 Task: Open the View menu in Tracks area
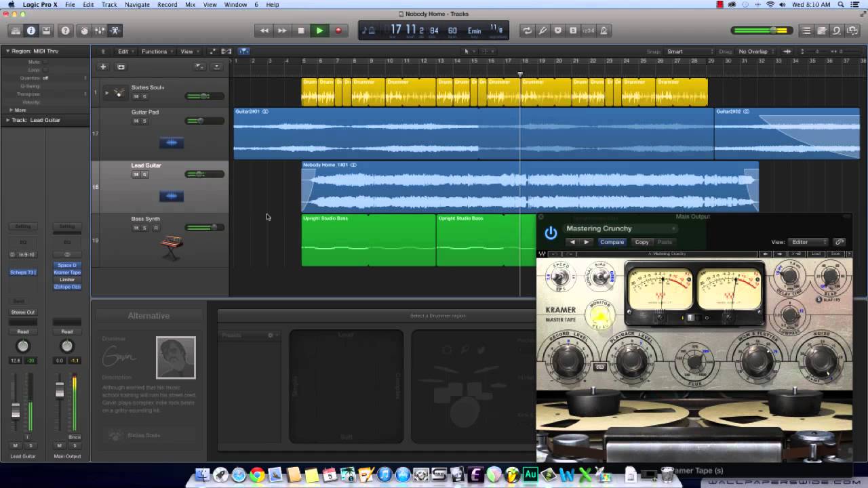pos(189,52)
